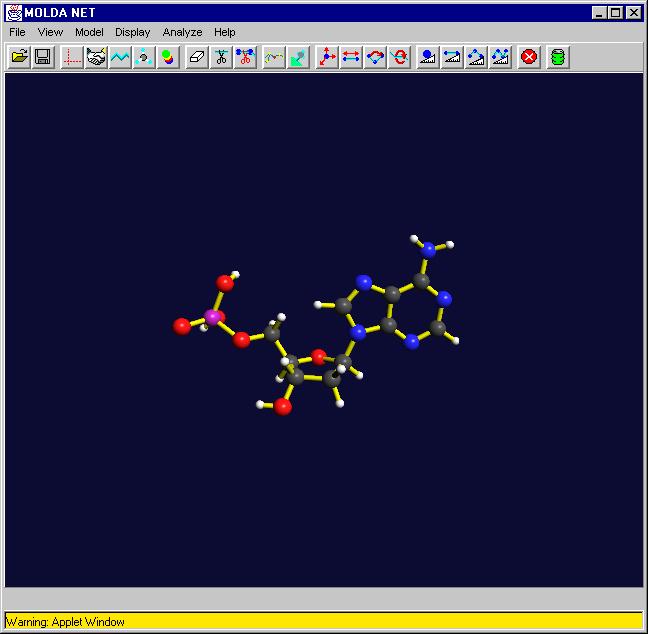
Task: Click the single blue atom measure icon
Action: coord(428,57)
